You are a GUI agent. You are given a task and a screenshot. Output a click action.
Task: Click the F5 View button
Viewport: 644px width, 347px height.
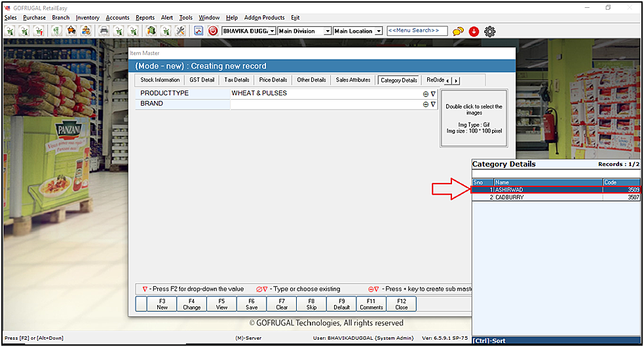coord(222,304)
